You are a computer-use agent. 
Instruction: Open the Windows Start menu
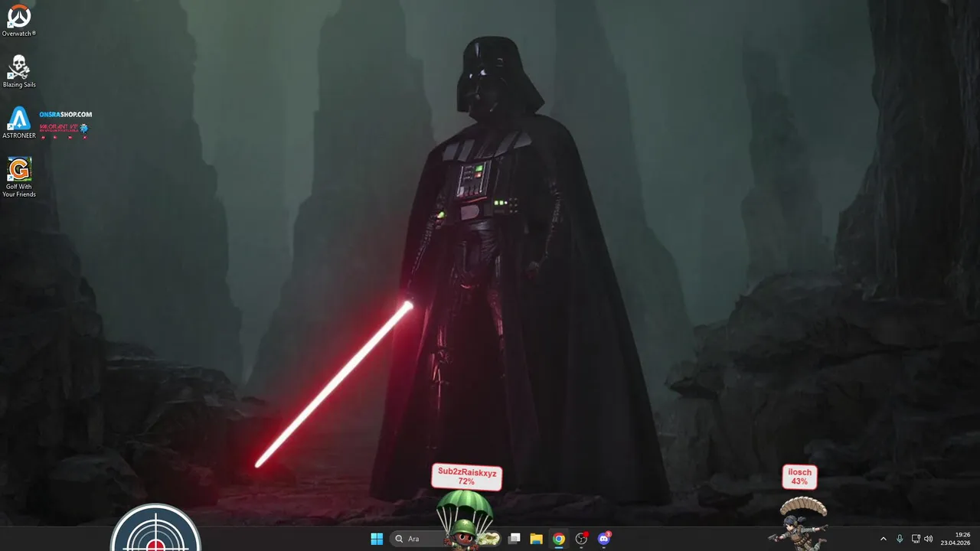pos(377,539)
